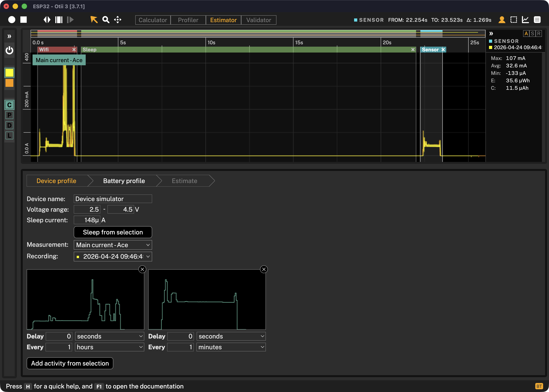Click Add activity from selection button

70,363
